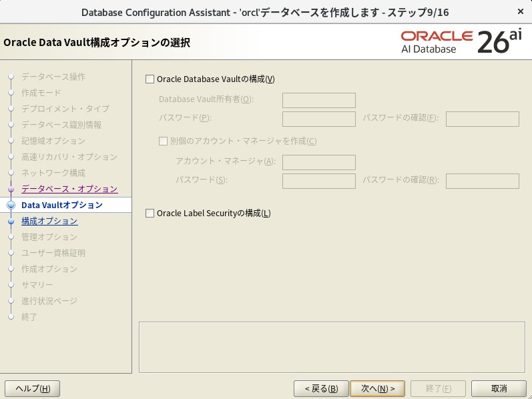Click the 作成オプション step text
The width and height of the screenshot is (532, 399).
[x=49, y=269]
